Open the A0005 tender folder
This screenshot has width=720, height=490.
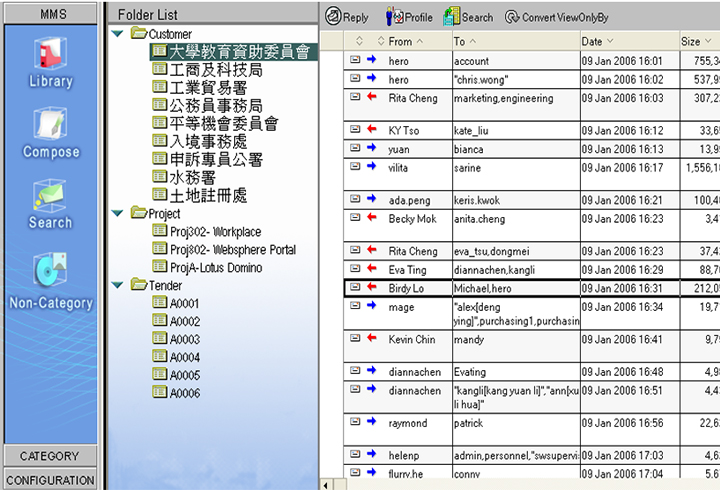point(176,374)
